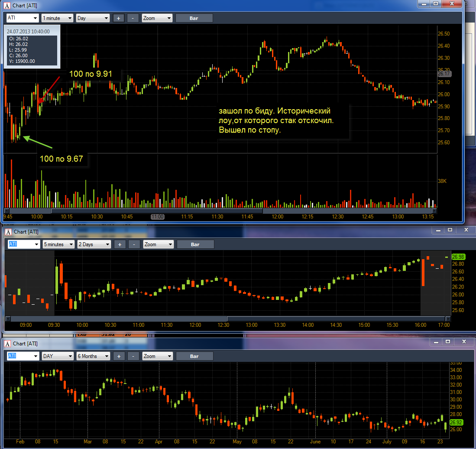Click the scrollbar left arrow in top chart
The image size is (476, 449).
pyautogui.click(x=6, y=210)
